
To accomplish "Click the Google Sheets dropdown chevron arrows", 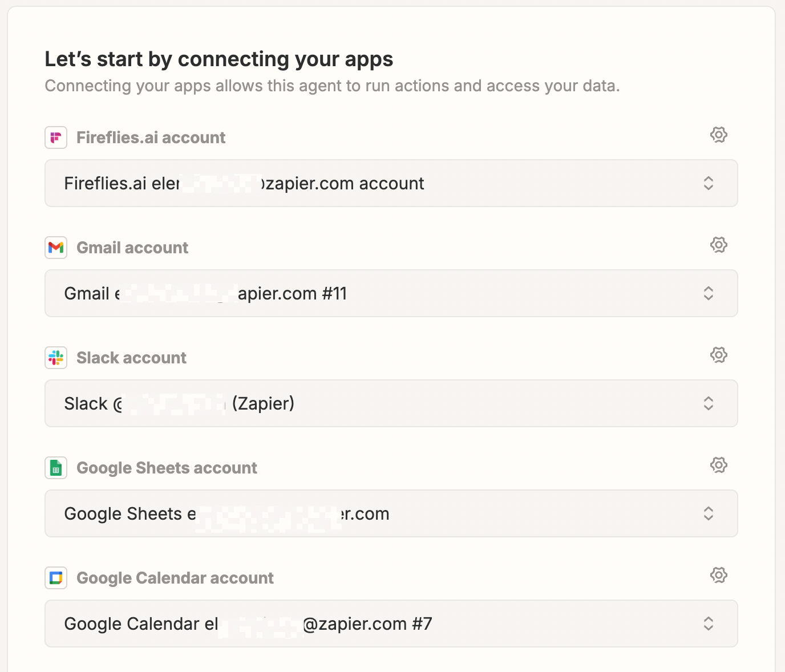I will tap(709, 513).
